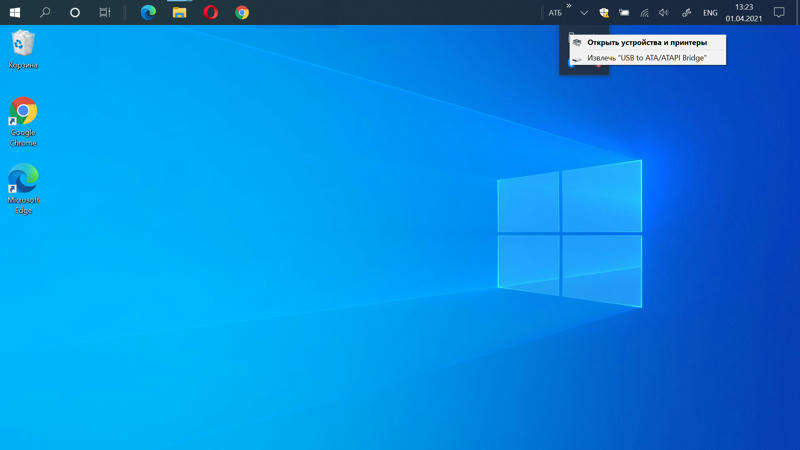
Task: Launch Opera browser from the taskbar
Action: 210,12
